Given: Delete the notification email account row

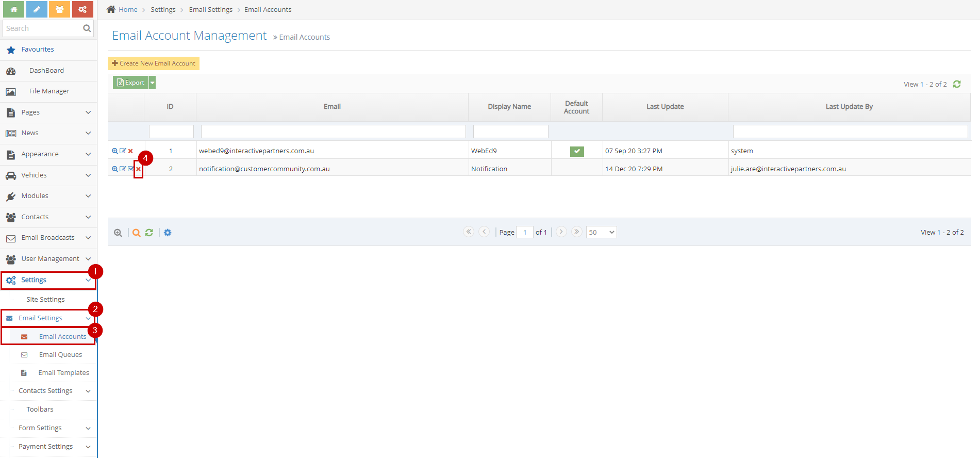Looking at the screenshot, I should pyautogui.click(x=138, y=169).
